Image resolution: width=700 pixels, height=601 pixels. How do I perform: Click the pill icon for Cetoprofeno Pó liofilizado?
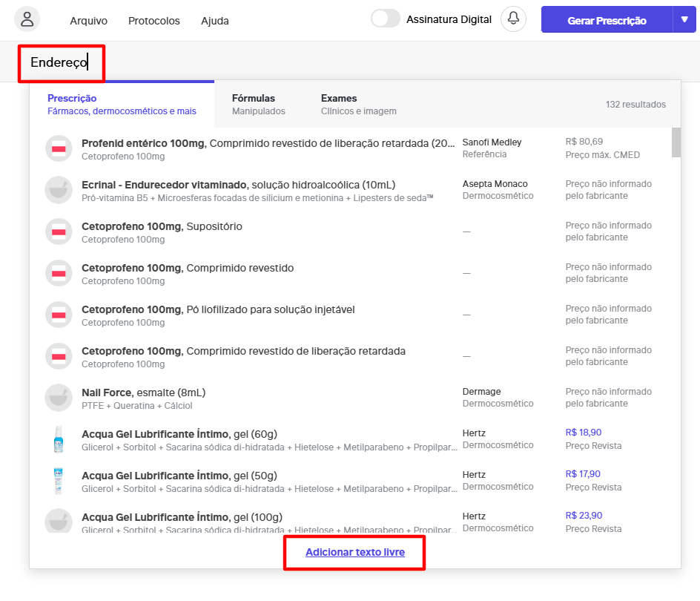[59, 315]
